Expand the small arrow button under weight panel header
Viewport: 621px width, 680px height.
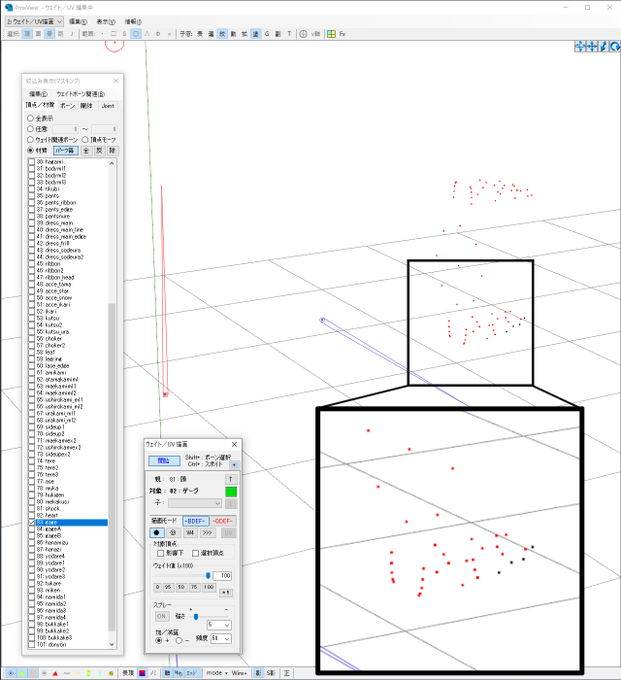click(x=234, y=465)
